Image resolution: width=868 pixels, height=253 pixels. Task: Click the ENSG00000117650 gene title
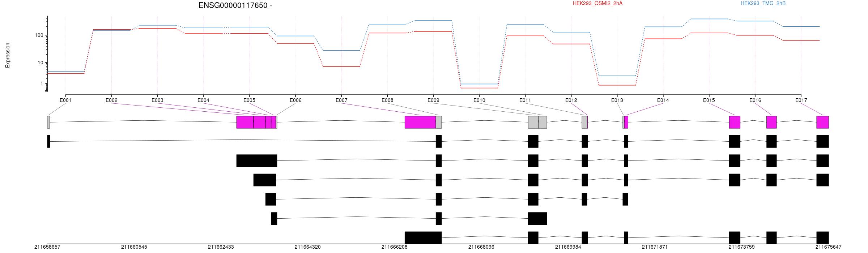point(235,5)
